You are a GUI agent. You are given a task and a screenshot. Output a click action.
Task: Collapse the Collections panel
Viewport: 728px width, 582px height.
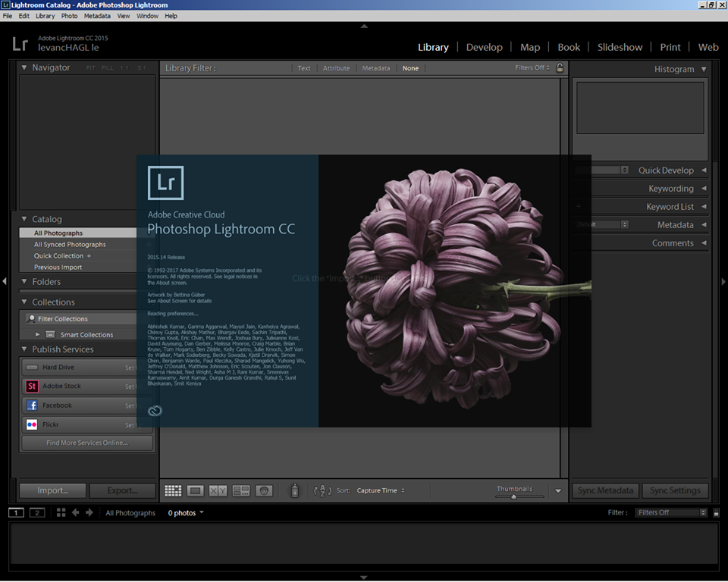pos(24,302)
